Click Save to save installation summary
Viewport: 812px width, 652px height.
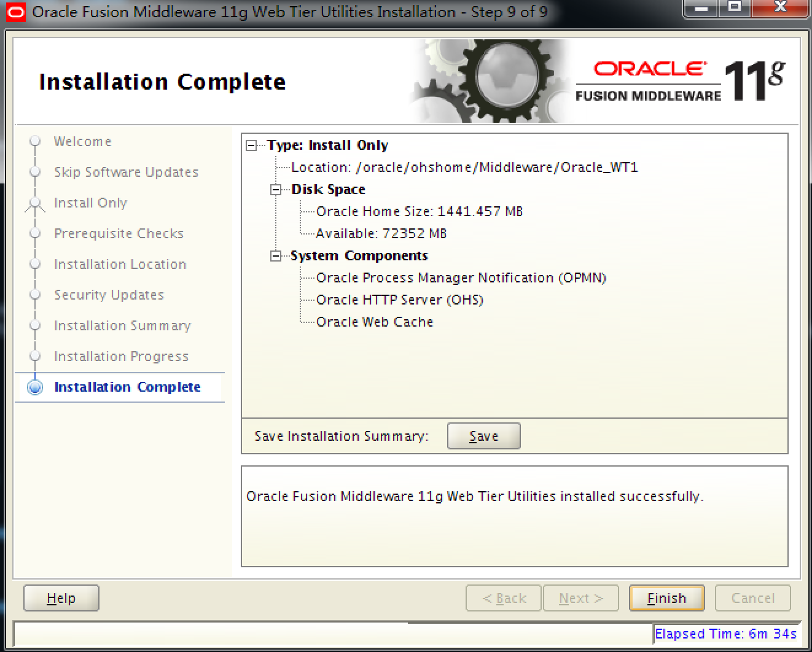point(483,436)
